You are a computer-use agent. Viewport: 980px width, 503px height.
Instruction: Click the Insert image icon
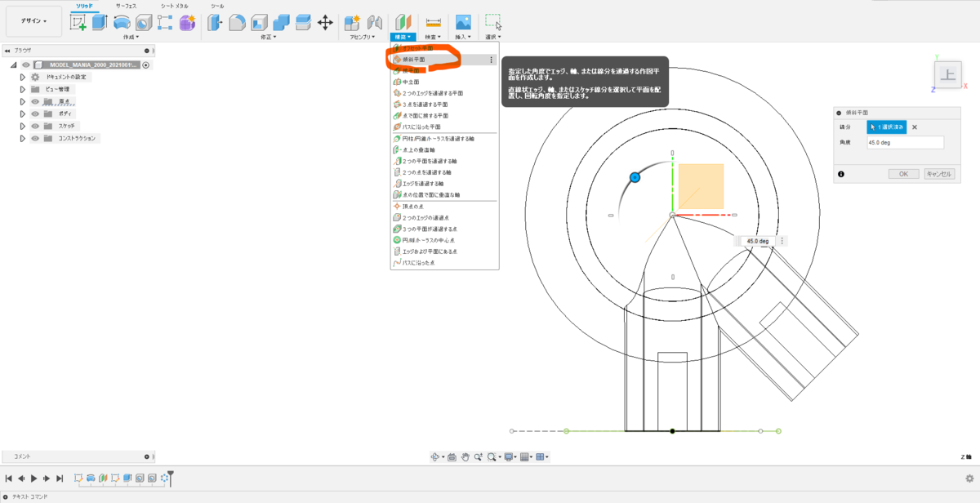click(463, 23)
